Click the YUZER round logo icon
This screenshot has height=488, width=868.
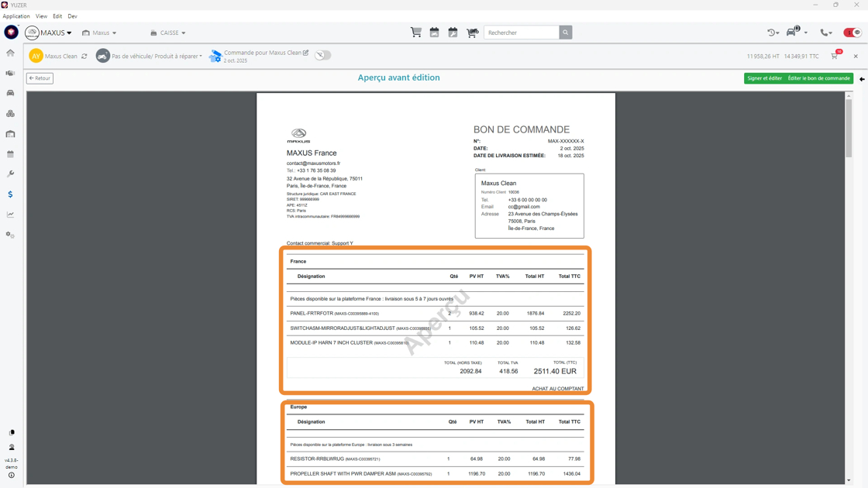point(11,33)
